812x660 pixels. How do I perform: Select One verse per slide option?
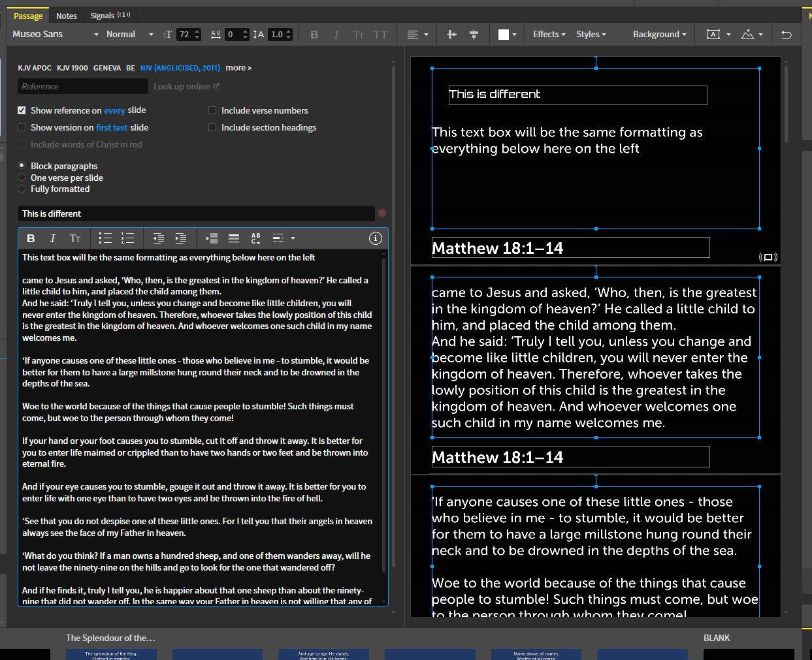22,178
